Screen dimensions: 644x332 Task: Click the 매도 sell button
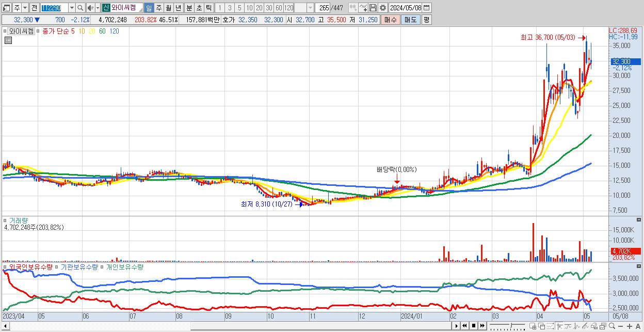click(410, 20)
